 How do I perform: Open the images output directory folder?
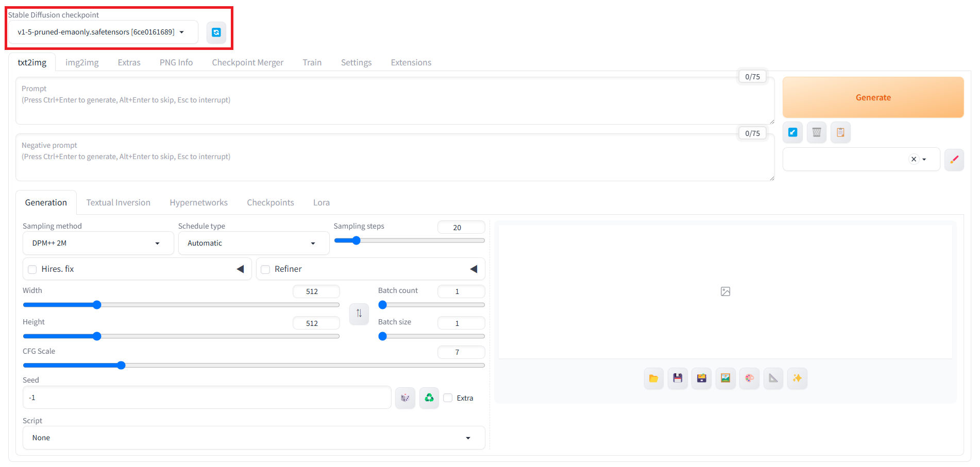[653, 378]
